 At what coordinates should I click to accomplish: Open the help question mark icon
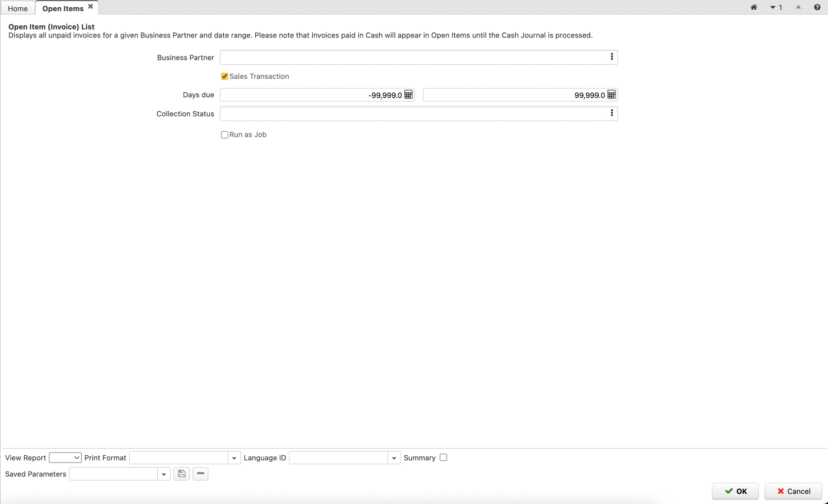pos(817,7)
